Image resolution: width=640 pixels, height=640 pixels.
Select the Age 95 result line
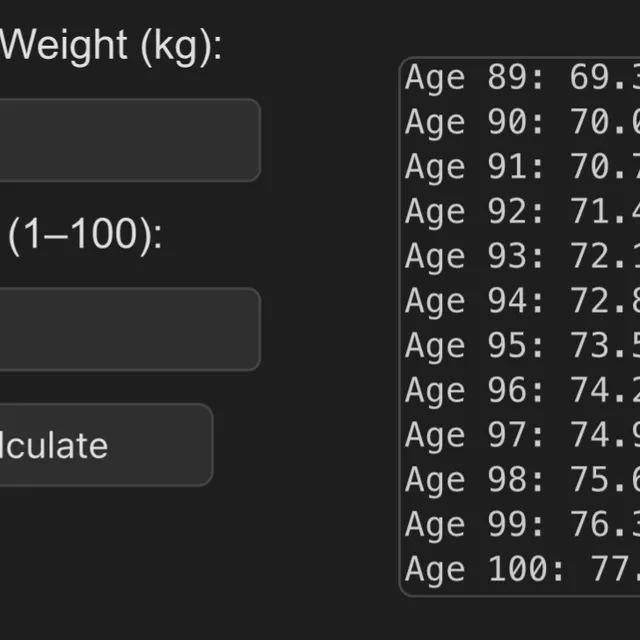[x=520, y=346]
